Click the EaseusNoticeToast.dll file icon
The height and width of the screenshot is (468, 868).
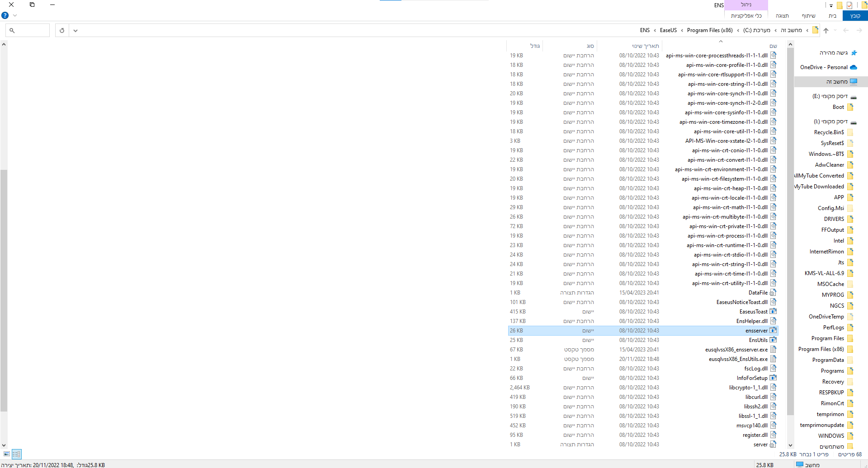[x=773, y=302]
